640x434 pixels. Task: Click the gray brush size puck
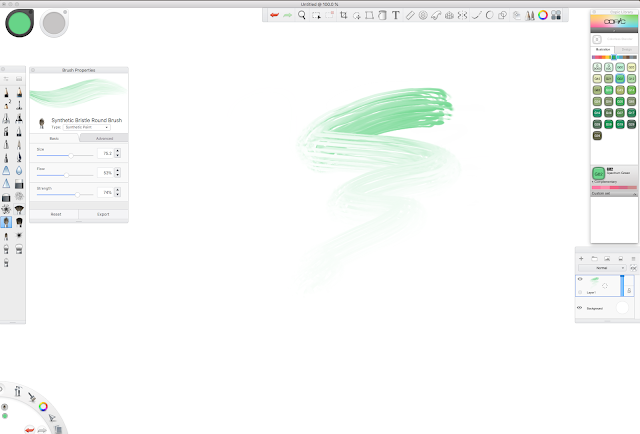click(x=54, y=23)
